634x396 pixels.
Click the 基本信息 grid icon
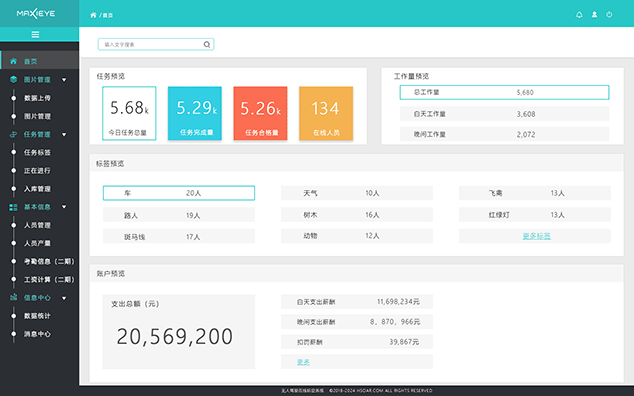click(x=13, y=207)
